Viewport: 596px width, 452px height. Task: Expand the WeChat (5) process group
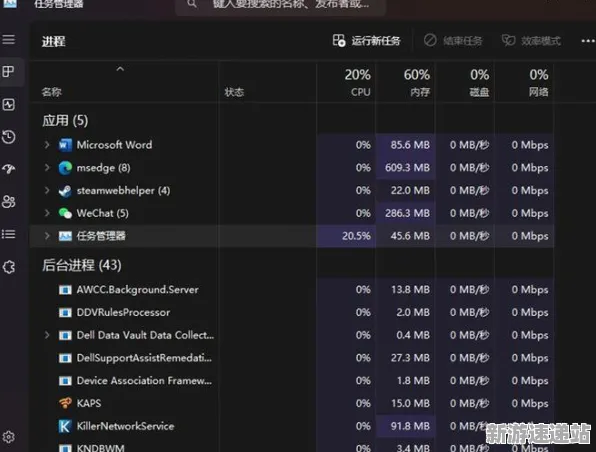[x=47, y=213]
